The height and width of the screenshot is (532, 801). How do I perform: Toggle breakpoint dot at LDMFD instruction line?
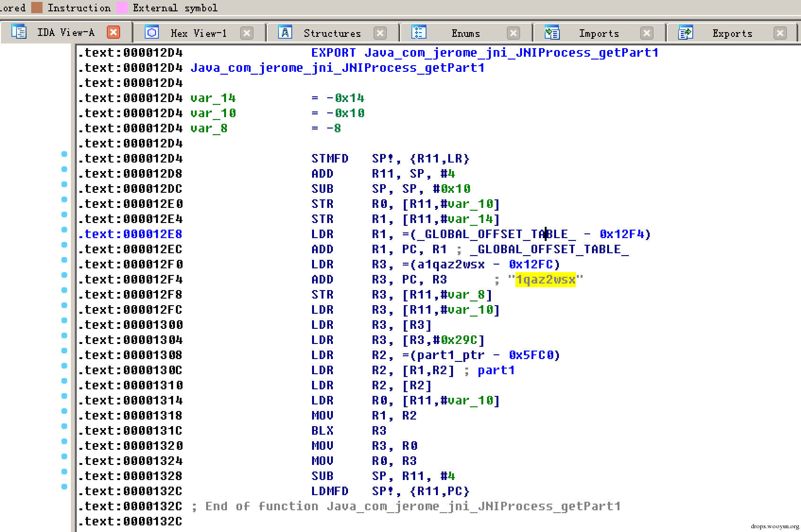coord(64,487)
